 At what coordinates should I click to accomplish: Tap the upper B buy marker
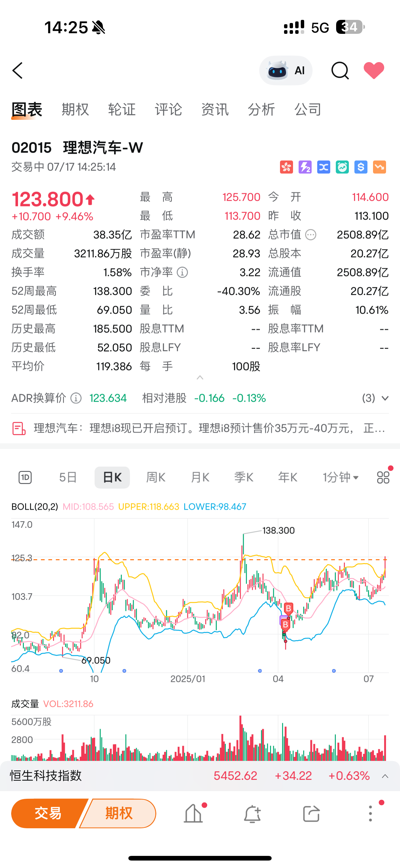289,608
